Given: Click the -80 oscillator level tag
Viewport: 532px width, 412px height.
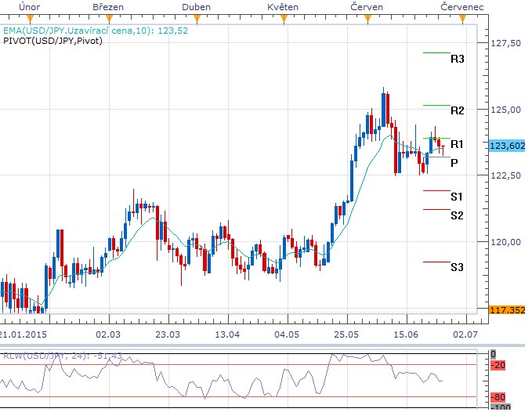Looking at the screenshot, I should tap(498, 397).
